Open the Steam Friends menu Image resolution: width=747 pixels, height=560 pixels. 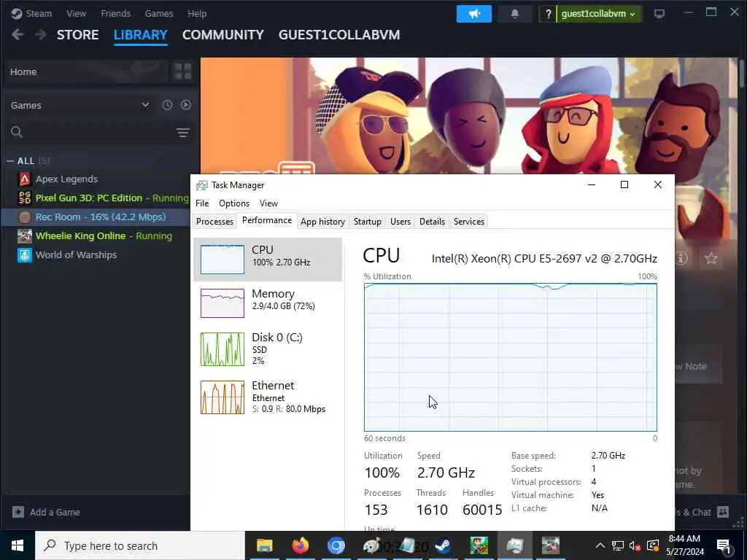coord(115,13)
